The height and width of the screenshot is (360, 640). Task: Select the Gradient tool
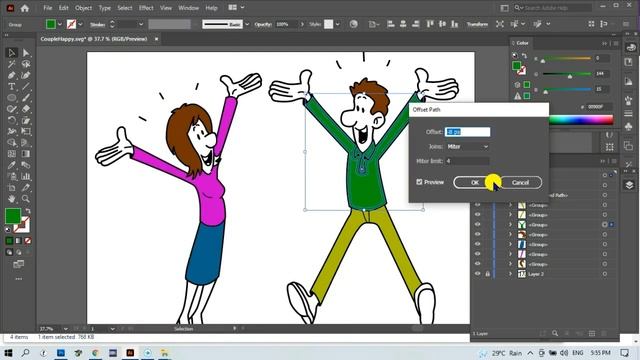coord(26,154)
